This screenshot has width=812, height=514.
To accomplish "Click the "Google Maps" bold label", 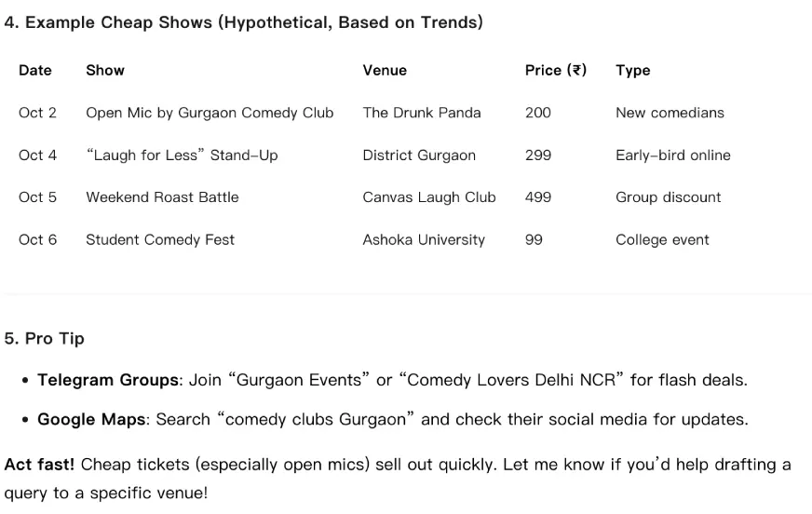I will [x=91, y=419].
